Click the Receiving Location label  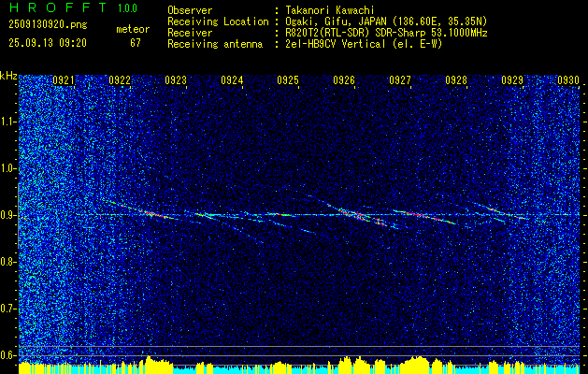tap(218, 22)
